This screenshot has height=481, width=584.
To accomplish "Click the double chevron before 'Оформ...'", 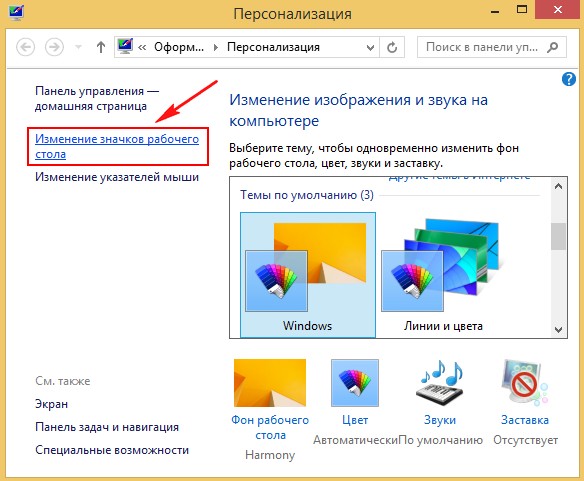I will click(142, 47).
